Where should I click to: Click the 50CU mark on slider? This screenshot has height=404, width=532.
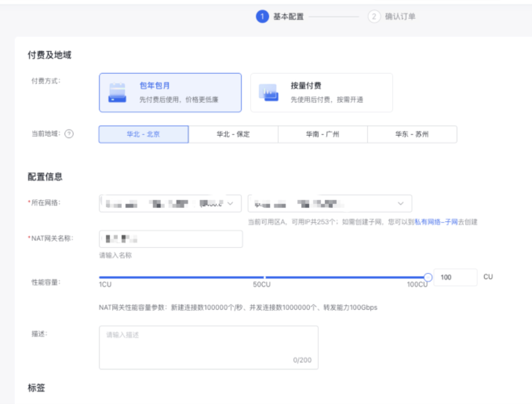click(x=264, y=277)
